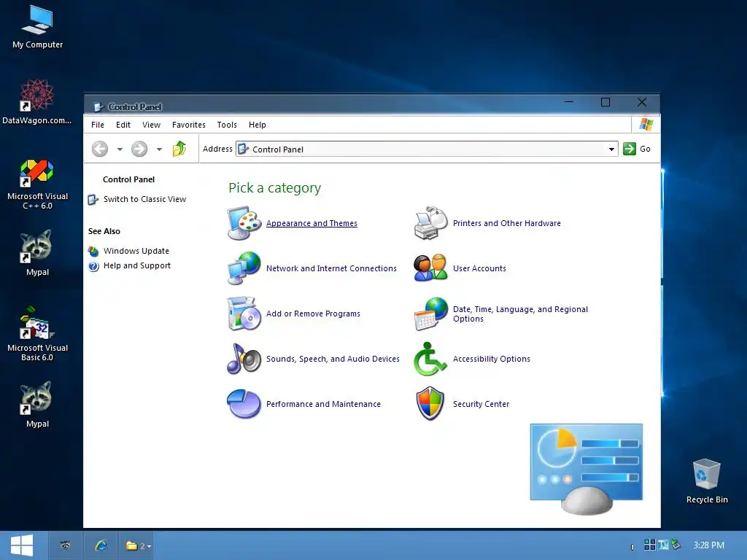Click the Switch to Classic View link
This screenshot has height=560, width=747.
[x=144, y=200]
